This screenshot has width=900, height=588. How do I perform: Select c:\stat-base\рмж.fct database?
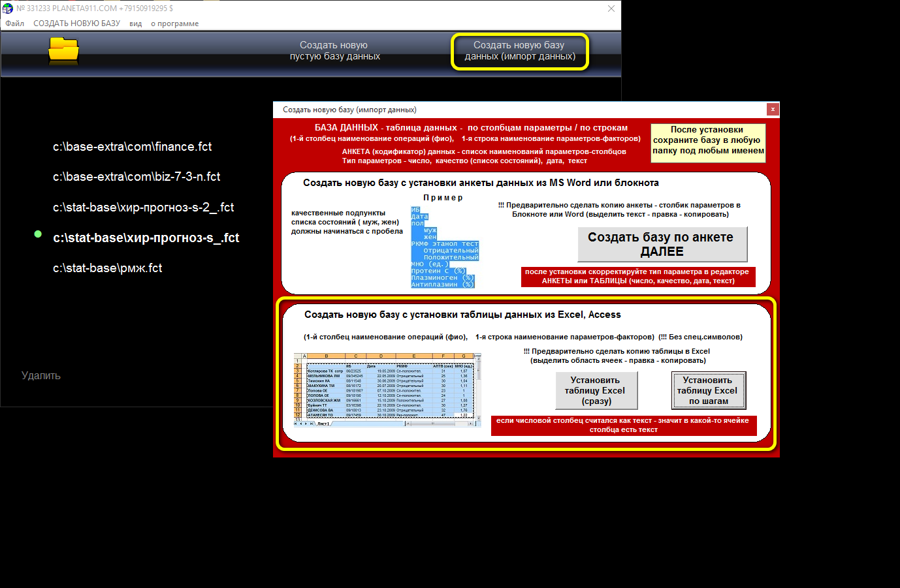(x=107, y=268)
